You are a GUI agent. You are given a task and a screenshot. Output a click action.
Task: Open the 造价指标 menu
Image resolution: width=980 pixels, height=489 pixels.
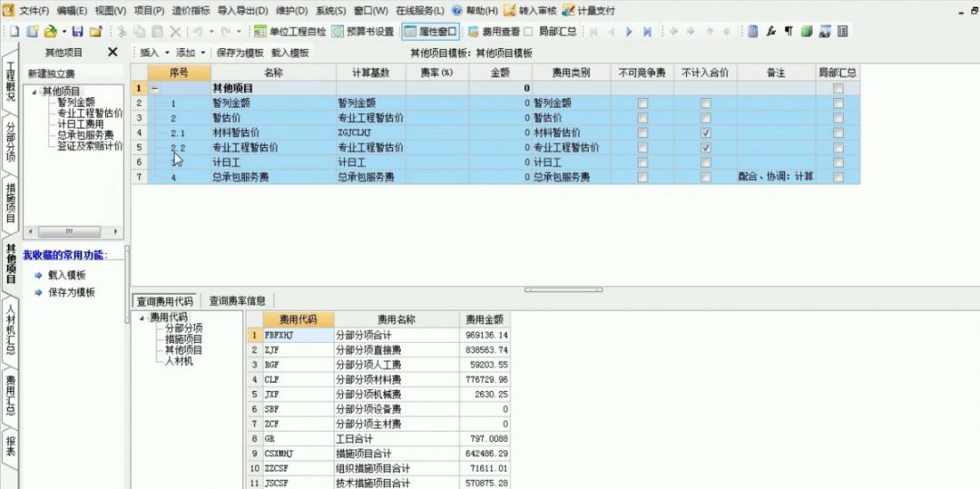pos(191,11)
